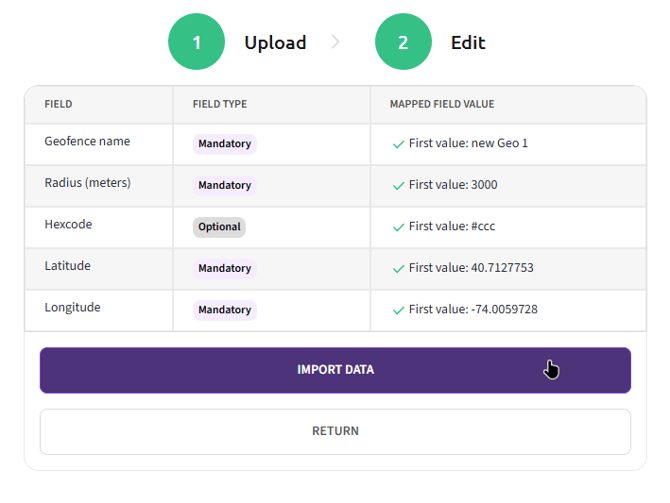This screenshot has width=670, height=503.
Task: Click the Longitude value -74.0059728
Action: (x=473, y=310)
